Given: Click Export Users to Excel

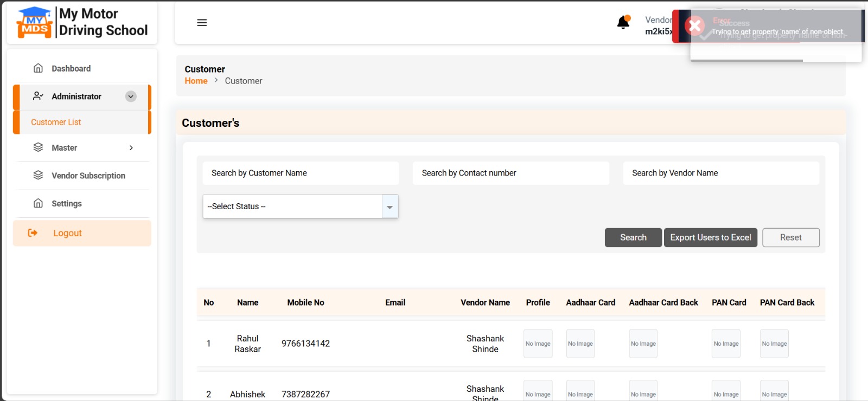Looking at the screenshot, I should coord(710,237).
